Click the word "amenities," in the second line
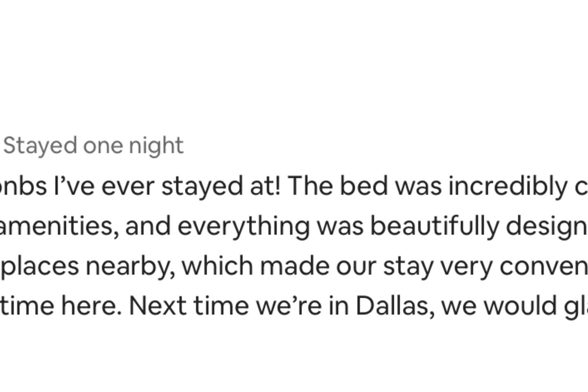Screen dimensions: 588x392 coord(60,226)
